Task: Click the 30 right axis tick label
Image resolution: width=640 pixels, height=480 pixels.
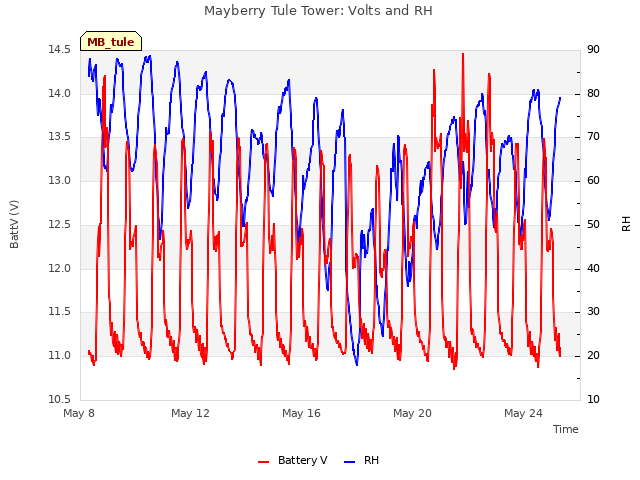Action: pyautogui.click(x=593, y=312)
